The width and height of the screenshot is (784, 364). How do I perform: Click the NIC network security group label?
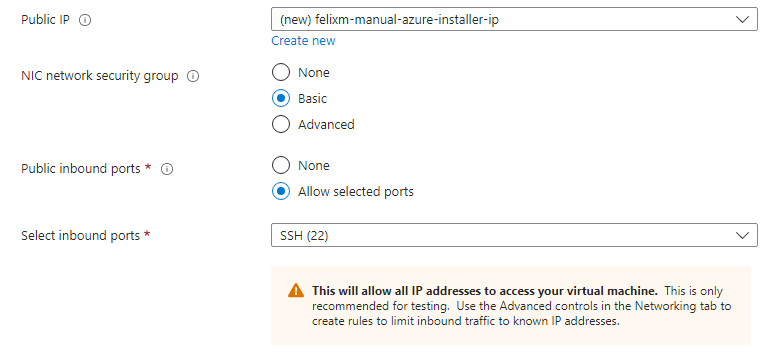click(100, 76)
